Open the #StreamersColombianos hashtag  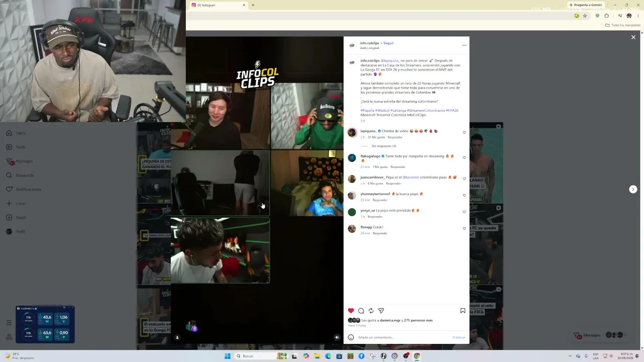click(426, 111)
